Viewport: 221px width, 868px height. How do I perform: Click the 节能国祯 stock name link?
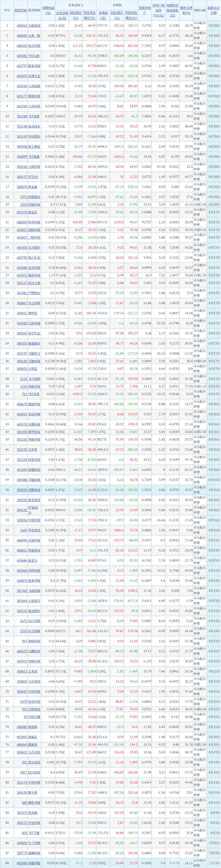[x=34, y=480]
